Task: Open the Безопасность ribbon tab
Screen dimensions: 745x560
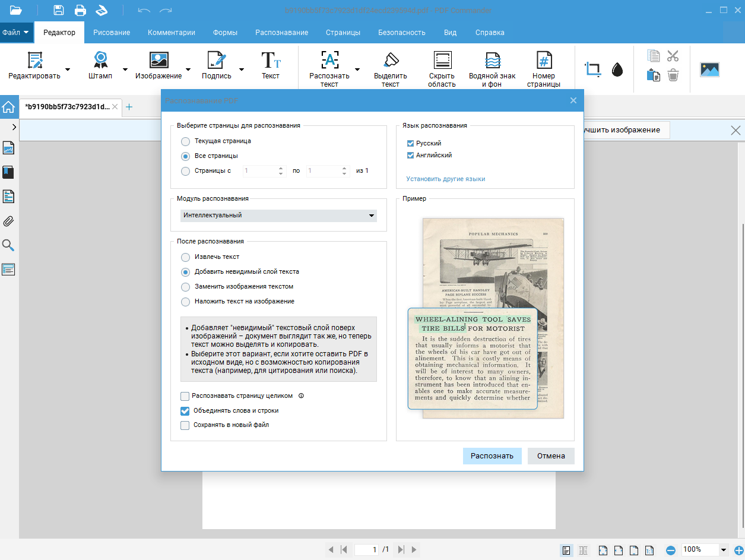Action: coord(402,33)
